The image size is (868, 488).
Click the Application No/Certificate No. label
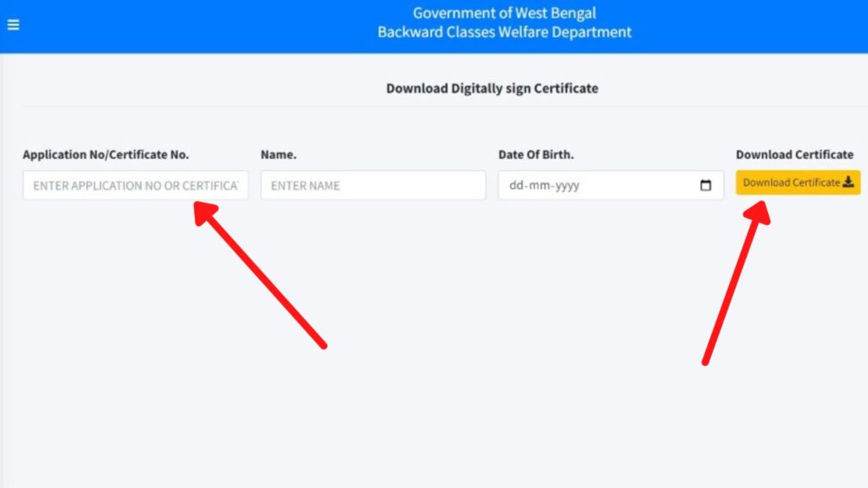click(x=106, y=154)
